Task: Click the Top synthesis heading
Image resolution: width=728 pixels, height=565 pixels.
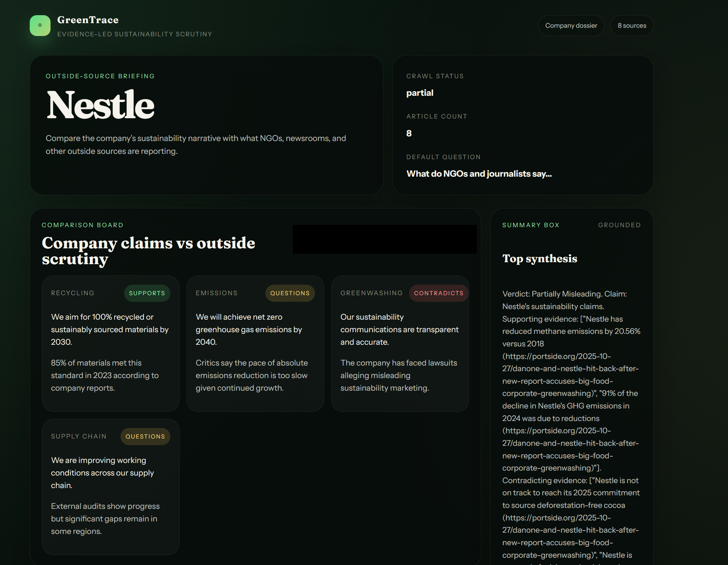Action: (539, 259)
